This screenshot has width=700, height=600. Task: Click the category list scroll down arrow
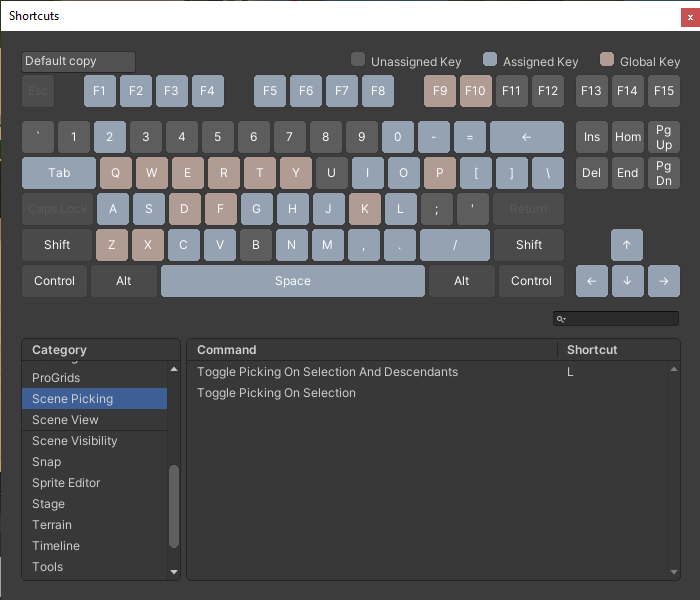174,572
